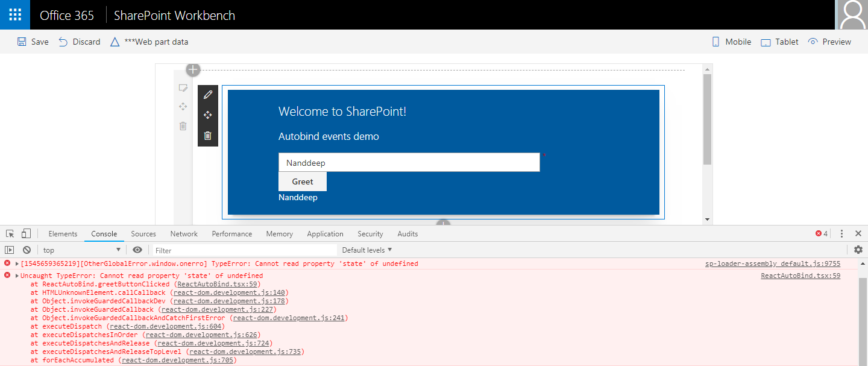Open the ReactAutoBind.tsx:59 source link
The height and width of the screenshot is (366, 868).
800,276
